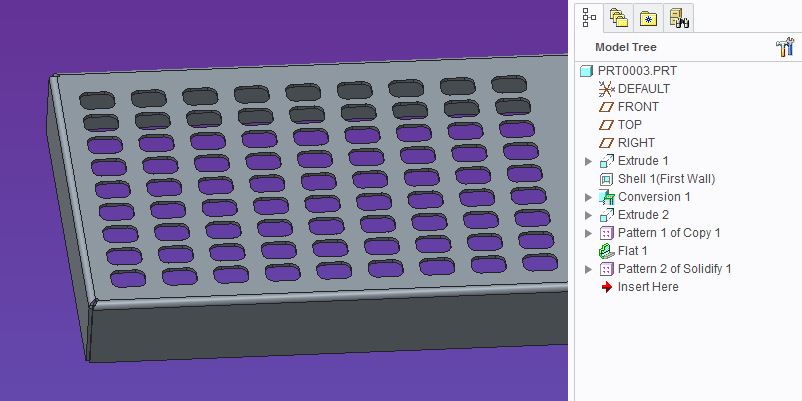Expand the Conversion 1 feature
The image size is (802, 401).
588,197
